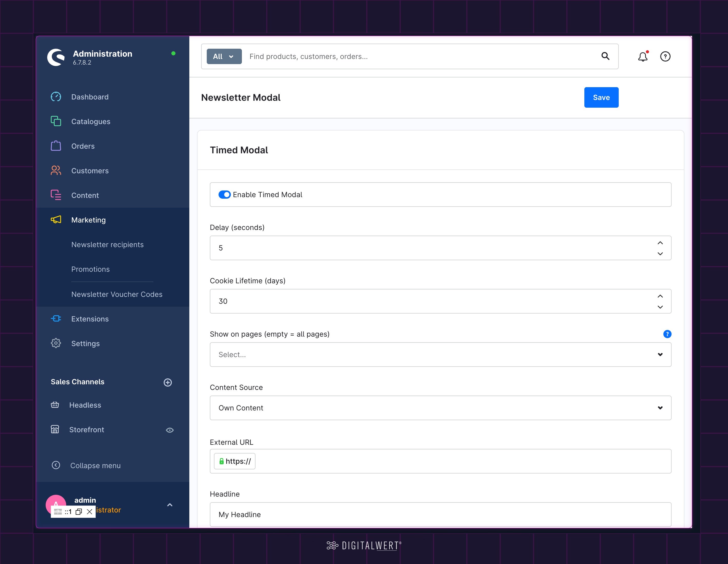Close the small overlay toolbar
Image resolution: width=728 pixels, height=564 pixels.
(x=89, y=512)
